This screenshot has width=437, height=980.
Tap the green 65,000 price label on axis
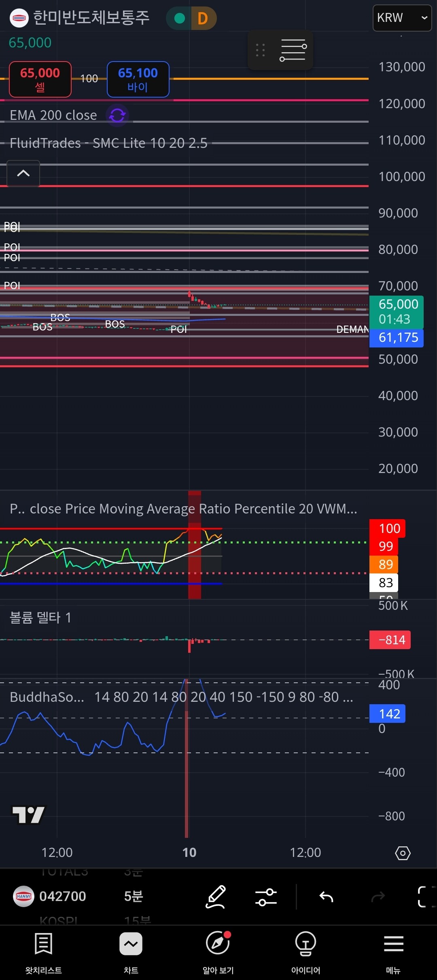[x=397, y=312]
